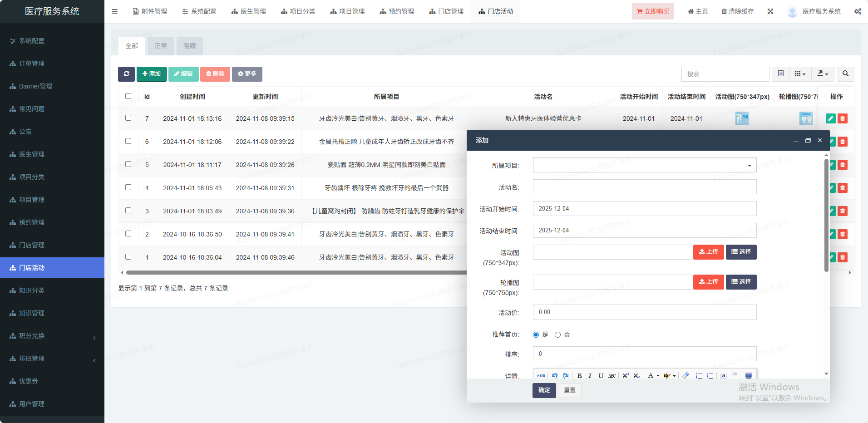Click green edit pencil icon for row 7
868x423 pixels.
coord(830,118)
